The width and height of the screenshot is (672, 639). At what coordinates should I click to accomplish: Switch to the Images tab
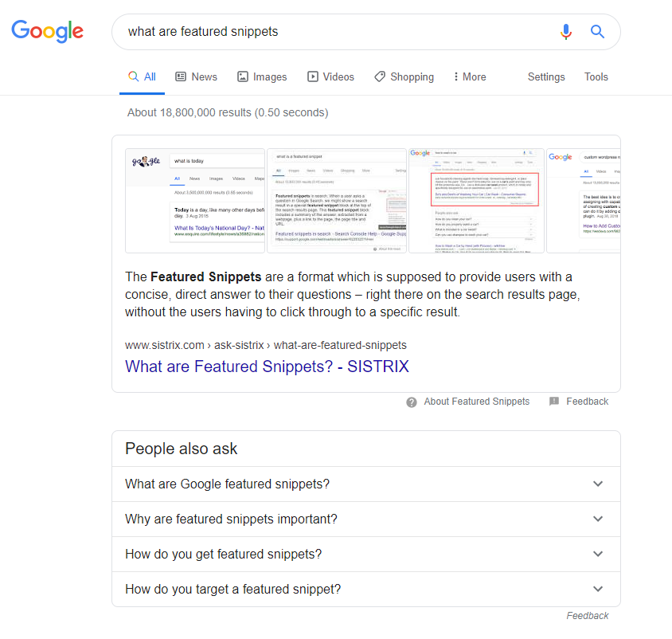point(262,76)
